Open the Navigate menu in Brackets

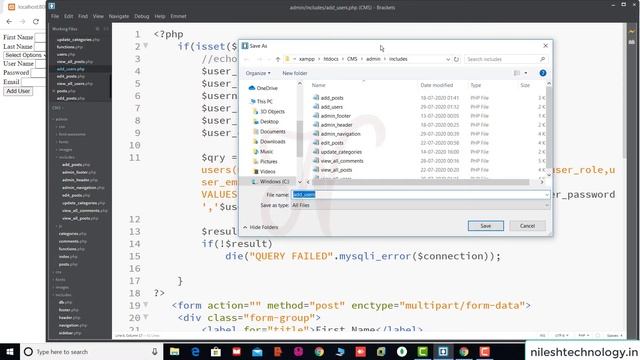[x=119, y=16]
